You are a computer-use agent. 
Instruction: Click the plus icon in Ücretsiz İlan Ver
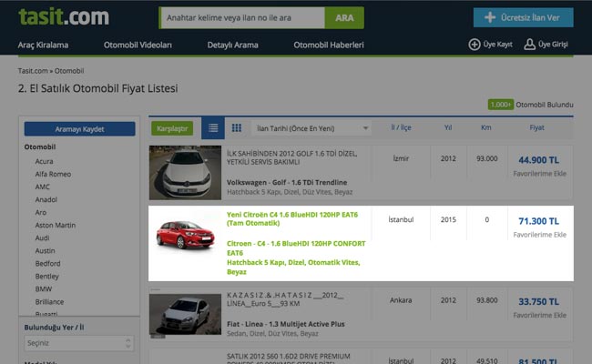(490, 17)
